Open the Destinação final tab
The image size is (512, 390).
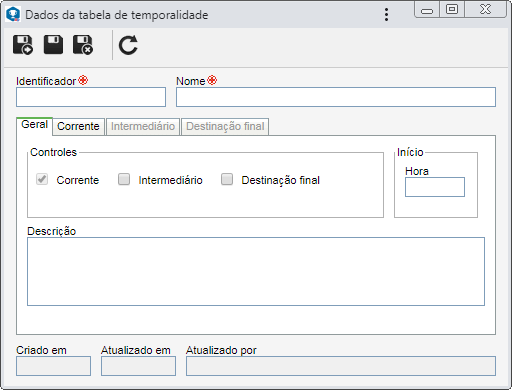click(225, 126)
